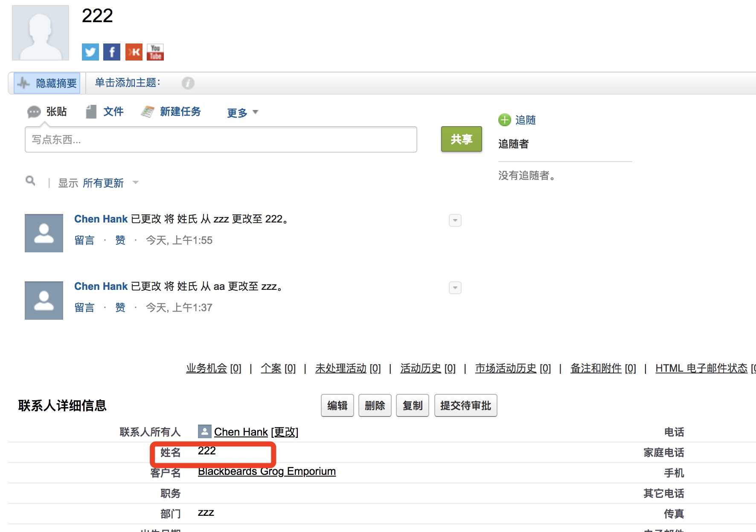Screen dimensions: 756x532
Task: Click the 没有追随者 text
Action: tap(527, 176)
